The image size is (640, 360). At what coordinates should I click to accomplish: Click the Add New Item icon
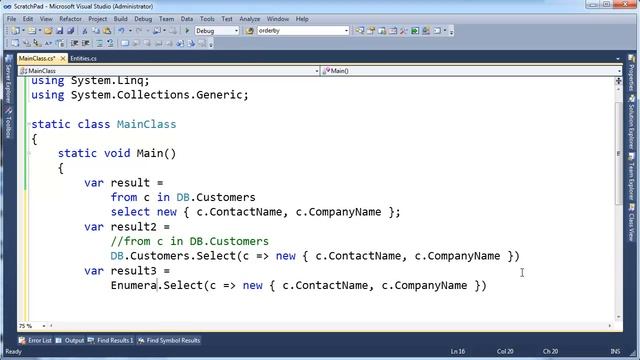click(x=32, y=31)
